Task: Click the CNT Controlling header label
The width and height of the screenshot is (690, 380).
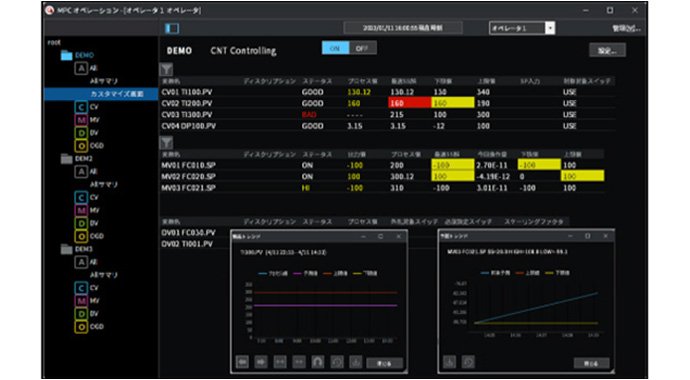Action: coord(243,51)
